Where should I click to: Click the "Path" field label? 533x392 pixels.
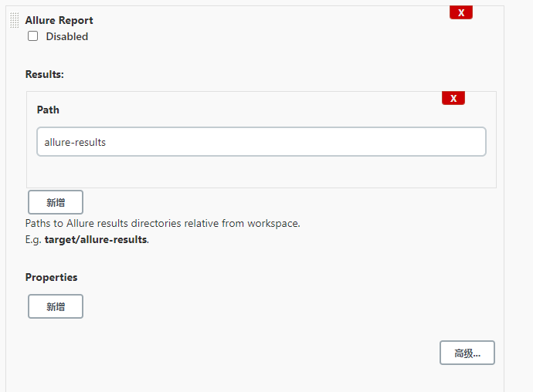[48, 110]
